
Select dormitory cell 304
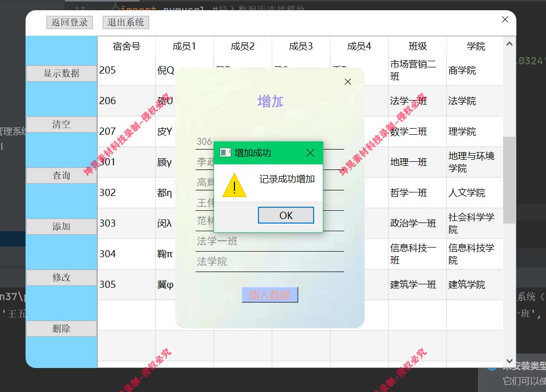[126, 254]
